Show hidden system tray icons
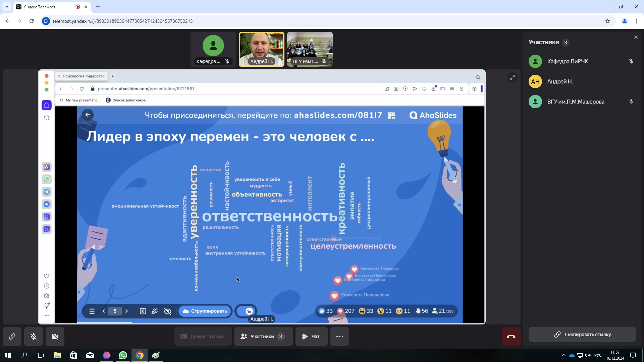This screenshot has width=644, height=362. [x=563, y=355]
